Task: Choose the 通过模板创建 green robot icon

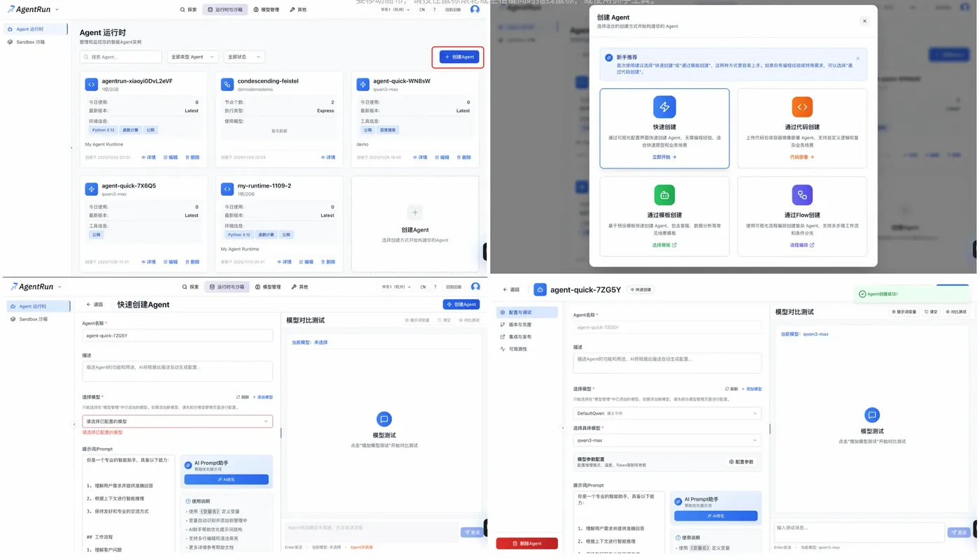Action: (664, 195)
